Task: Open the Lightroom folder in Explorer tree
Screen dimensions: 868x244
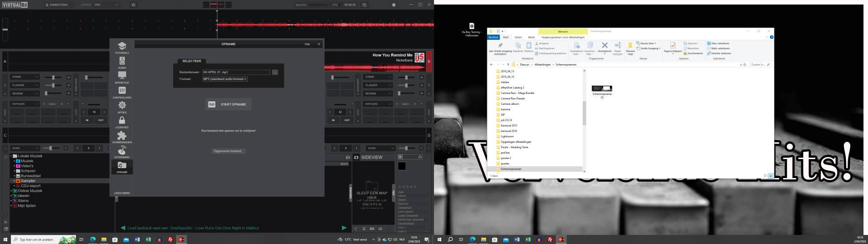Action: click(x=507, y=136)
